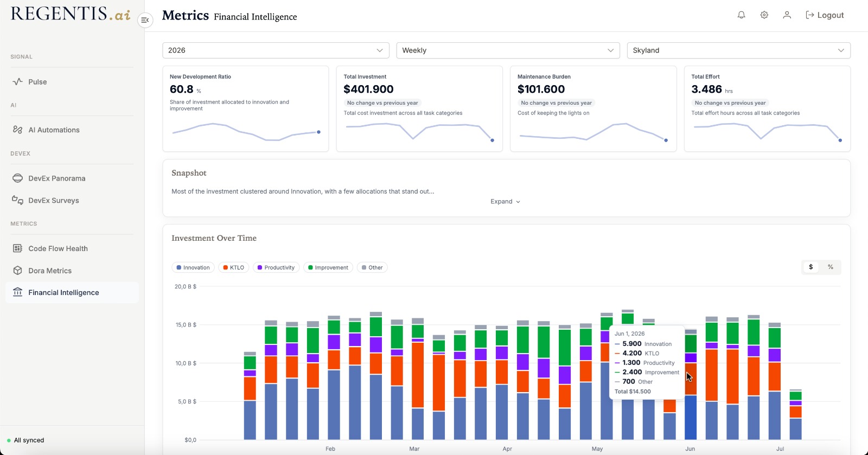Click Total Investment card
This screenshot has height=455, width=868.
419,108
